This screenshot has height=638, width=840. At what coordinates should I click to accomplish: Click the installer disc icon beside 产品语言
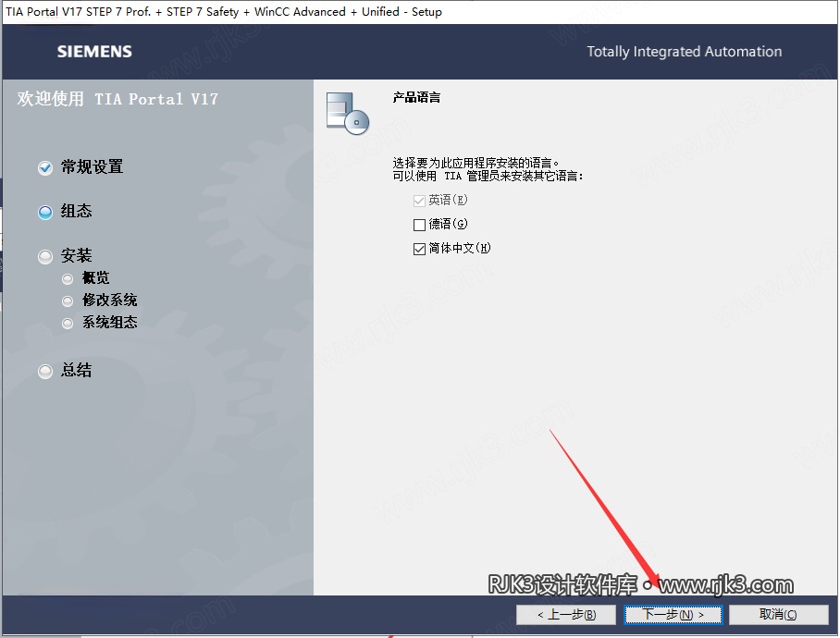click(x=348, y=114)
